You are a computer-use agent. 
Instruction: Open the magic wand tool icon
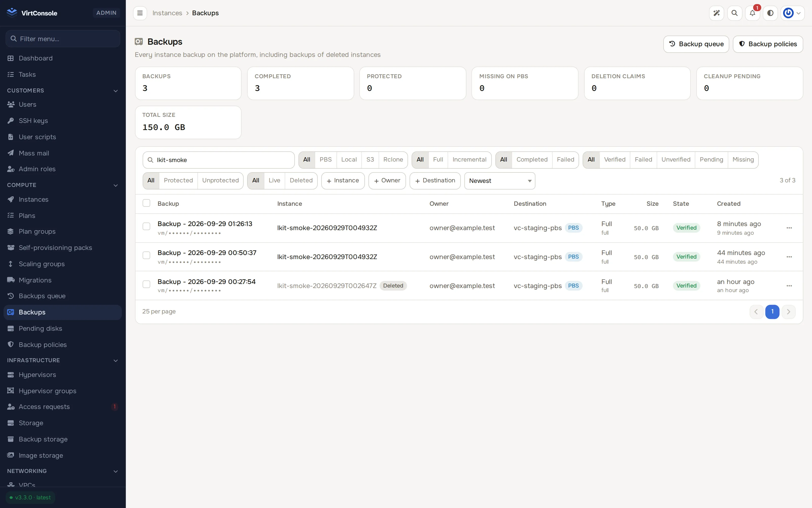click(x=716, y=13)
